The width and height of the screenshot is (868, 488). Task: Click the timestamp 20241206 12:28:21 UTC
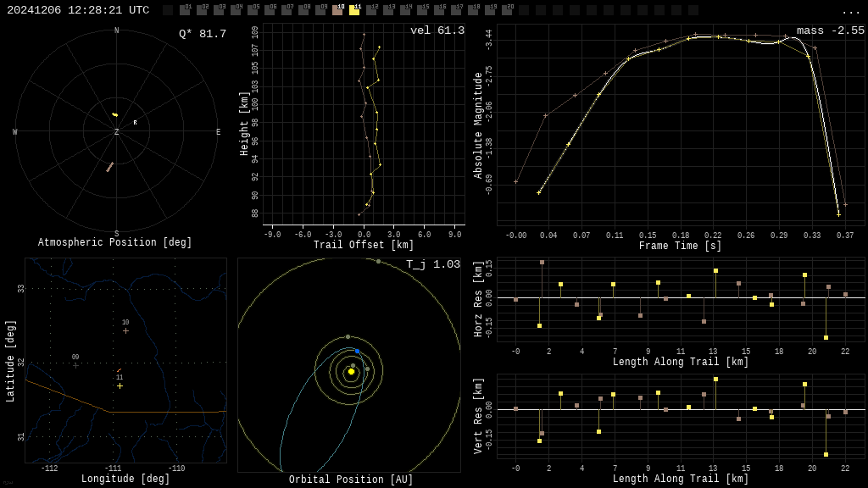click(x=78, y=10)
